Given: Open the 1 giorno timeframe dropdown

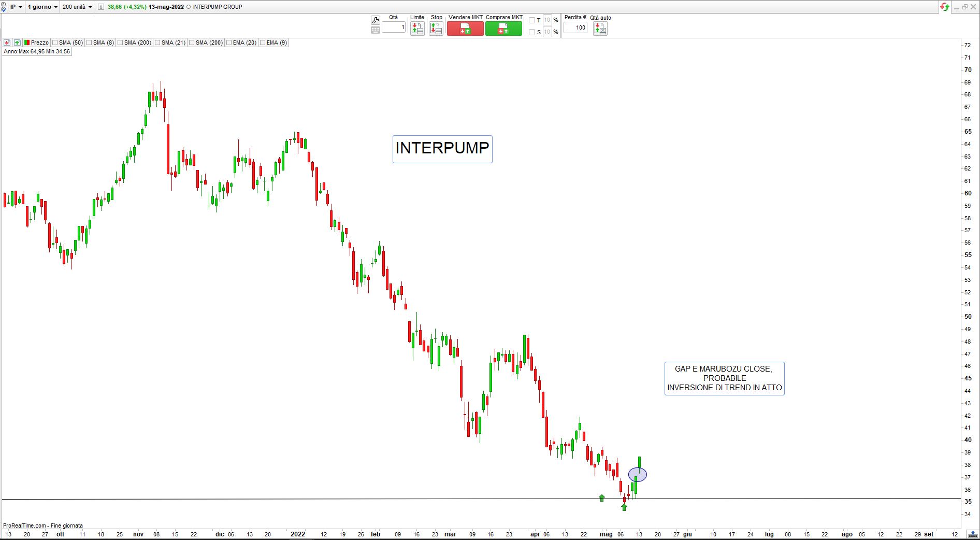Looking at the screenshot, I should [x=42, y=7].
